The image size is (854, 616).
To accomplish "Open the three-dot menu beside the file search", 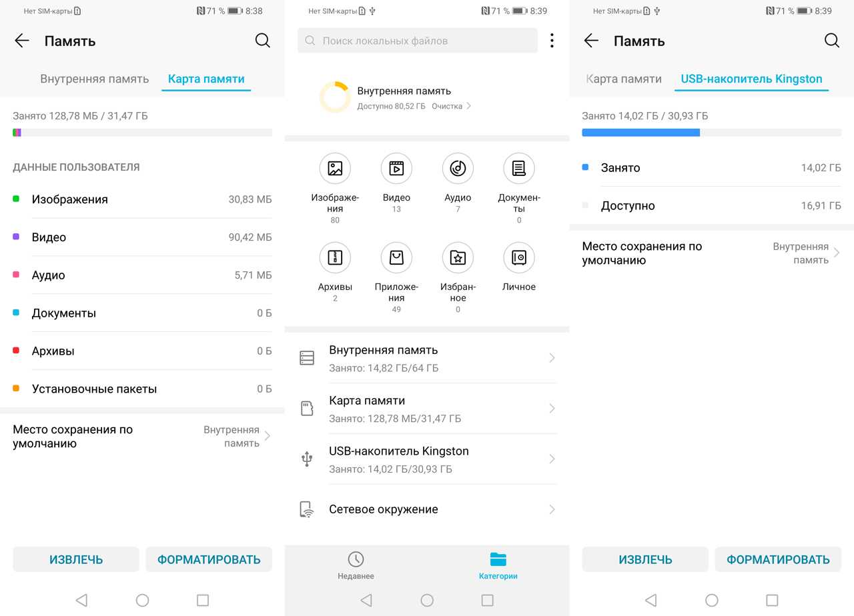I will [x=552, y=41].
